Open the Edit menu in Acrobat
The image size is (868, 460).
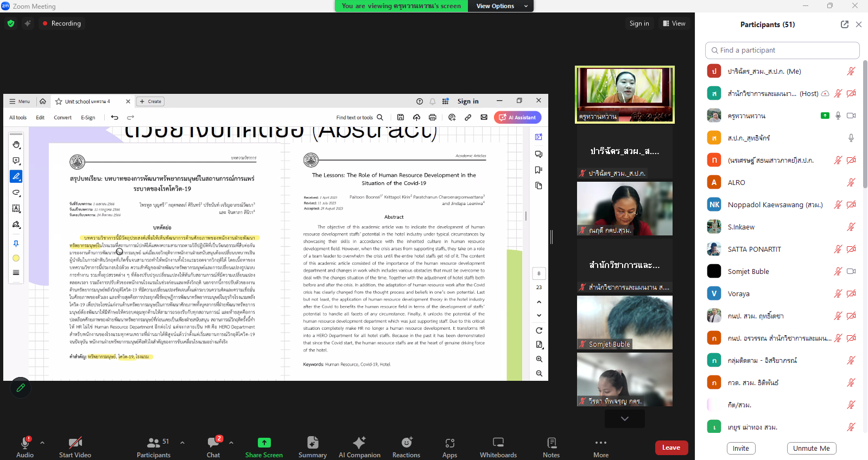tap(40, 117)
